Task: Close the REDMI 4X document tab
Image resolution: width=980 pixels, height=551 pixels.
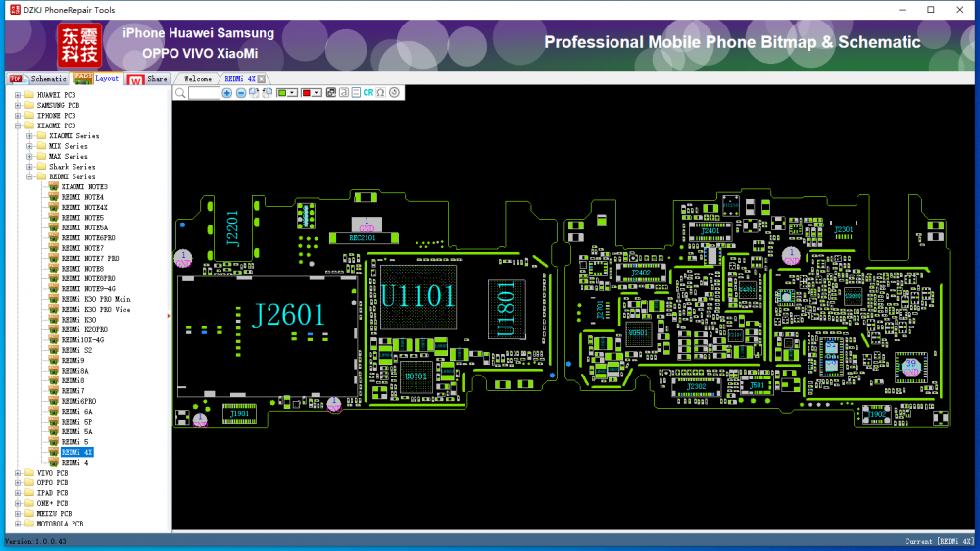Action: (x=262, y=79)
